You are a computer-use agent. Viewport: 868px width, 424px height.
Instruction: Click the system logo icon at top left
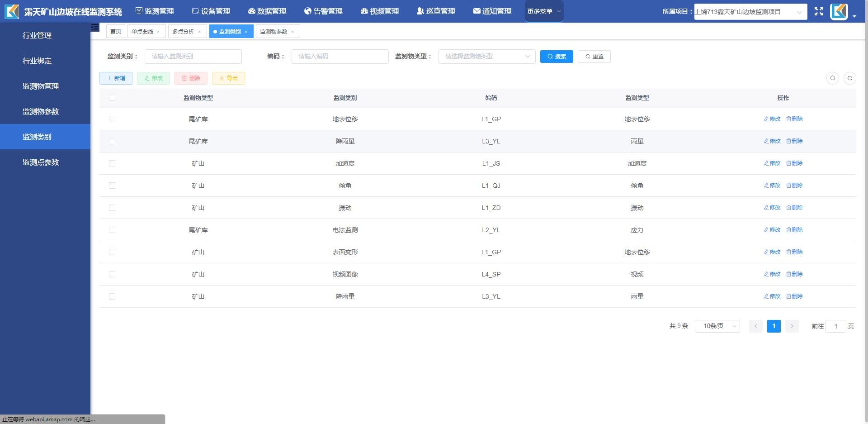click(12, 11)
